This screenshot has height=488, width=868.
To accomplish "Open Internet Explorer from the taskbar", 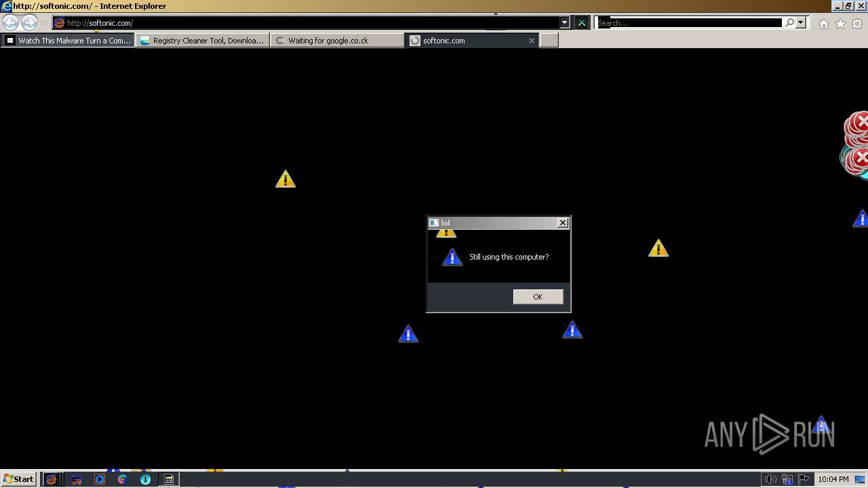I will (51, 479).
